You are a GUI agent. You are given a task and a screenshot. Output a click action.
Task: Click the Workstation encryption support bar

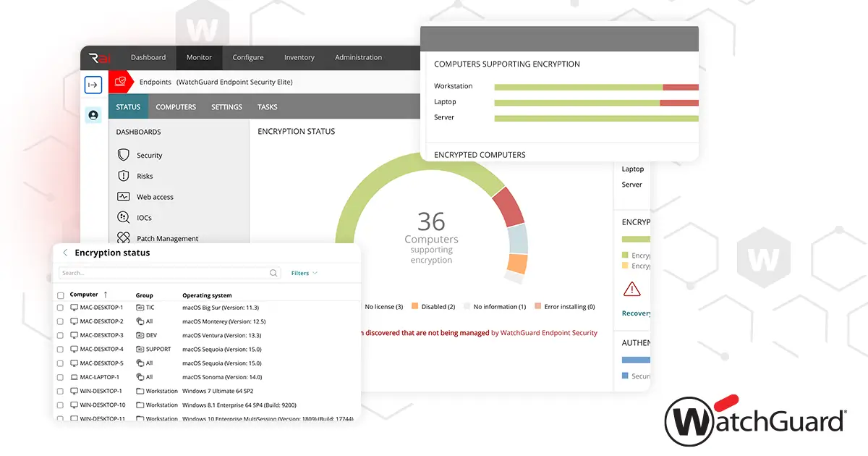pos(597,87)
